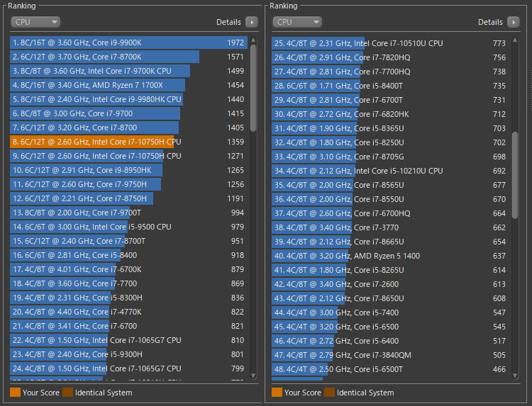532x406 pixels.
Task: Select the Core i7-7700 row ranked 18
Action: coord(129,283)
